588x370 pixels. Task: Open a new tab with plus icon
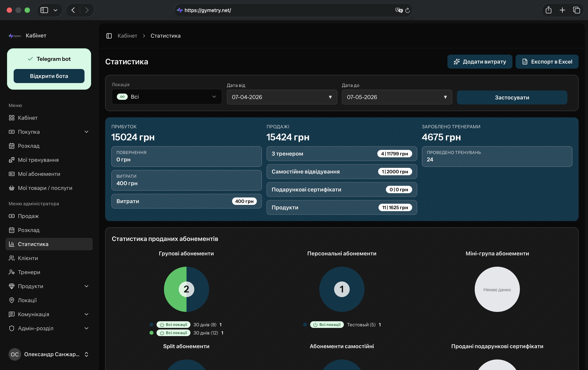pyautogui.click(x=562, y=10)
